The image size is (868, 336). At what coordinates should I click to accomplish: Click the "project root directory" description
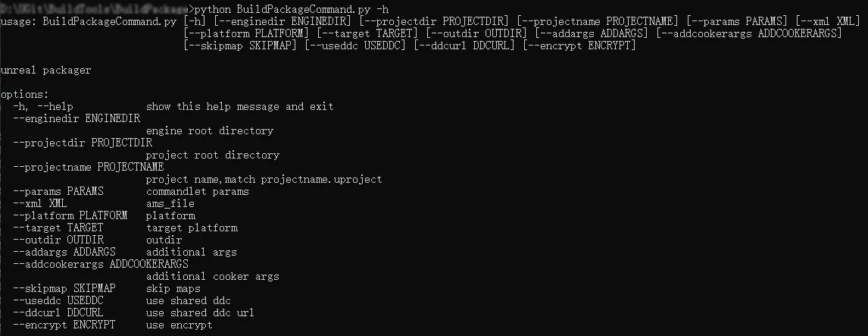click(212, 155)
